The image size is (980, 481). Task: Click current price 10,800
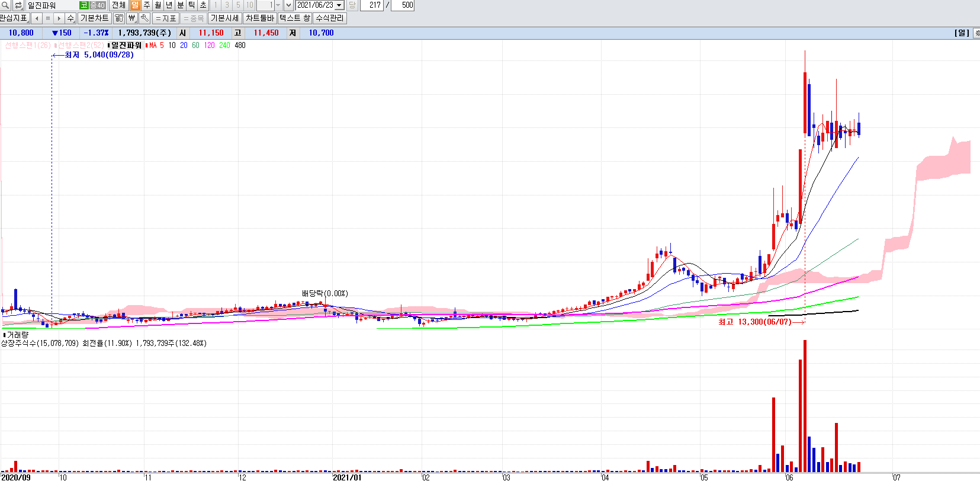[21, 33]
